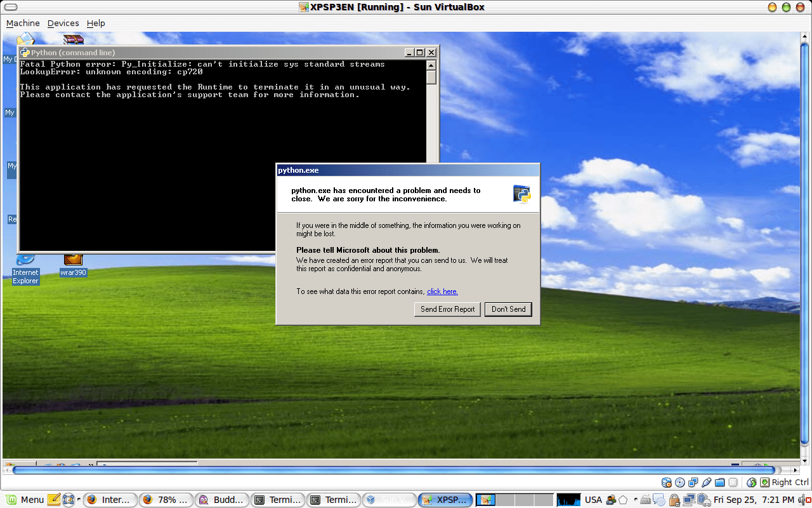Image resolution: width=812 pixels, height=508 pixels.
Task: Switch to 'Inter...' Firefox taskbar window
Action: click(110, 500)
